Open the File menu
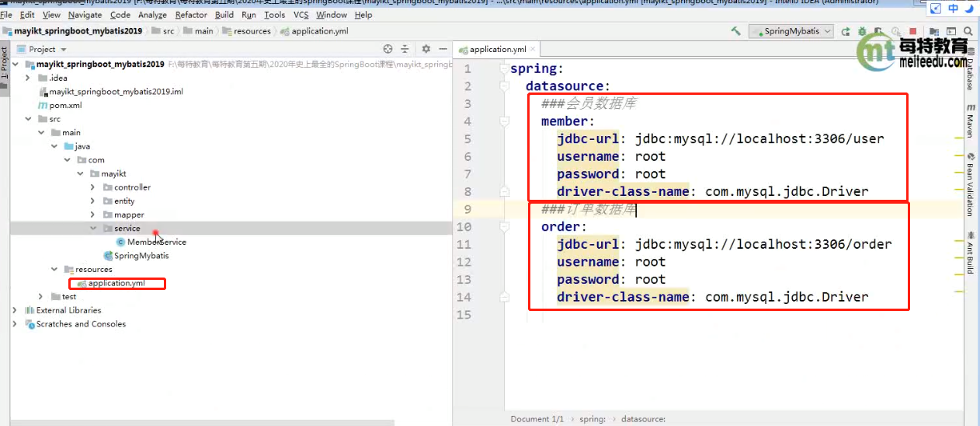The height and width of the screenshot is (426, 980). click(6, 15)
